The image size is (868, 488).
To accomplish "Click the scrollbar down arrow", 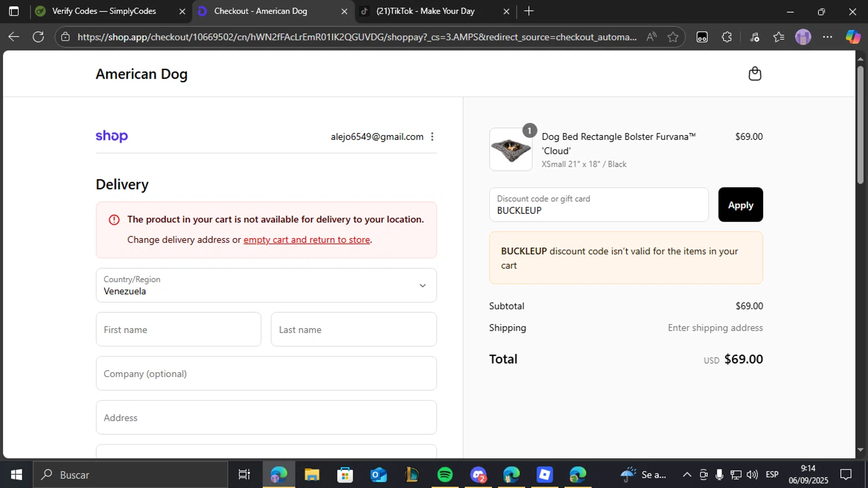I will click(x=860, y=450).
